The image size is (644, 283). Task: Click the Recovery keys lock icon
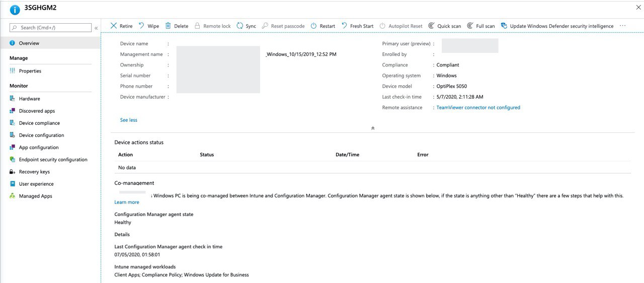(x=13, y=172)
